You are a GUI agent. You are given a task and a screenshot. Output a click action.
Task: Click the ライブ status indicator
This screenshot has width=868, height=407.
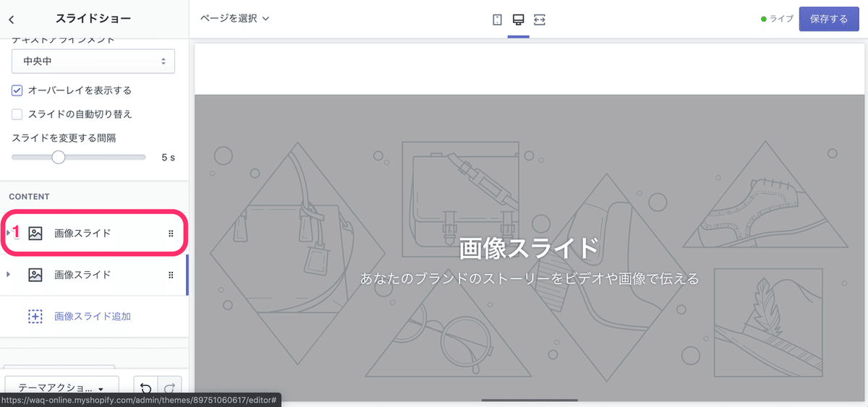click(x=777, y=20)
